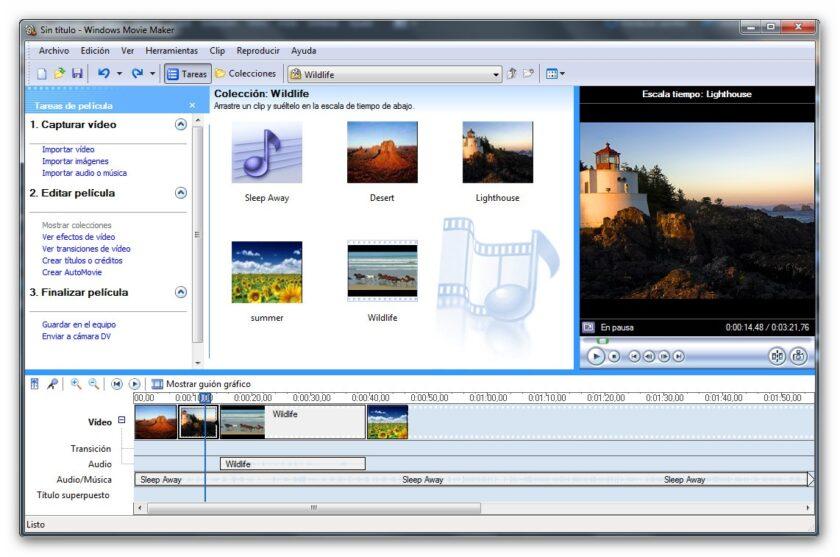Image resolution: width=840 pixels, height=557 pixels.
Task: Select the Lighthouse clip on the timeline
Action: 198,422
